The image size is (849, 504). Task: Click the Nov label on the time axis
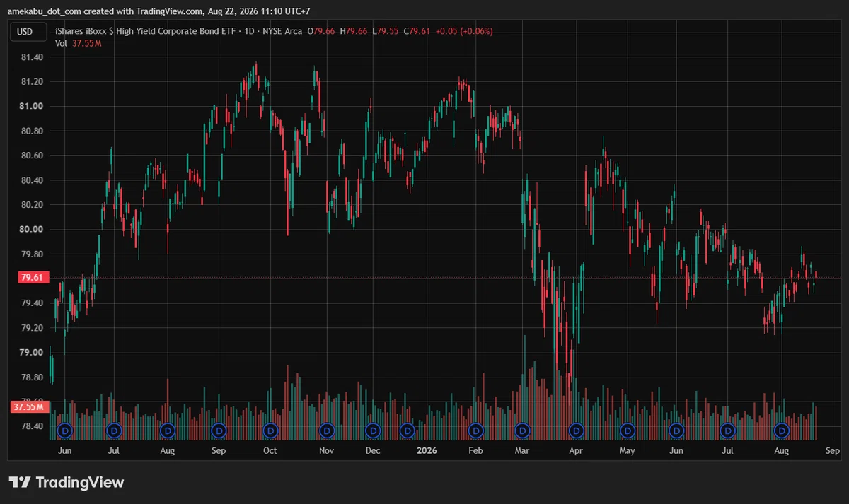[326, 450]
